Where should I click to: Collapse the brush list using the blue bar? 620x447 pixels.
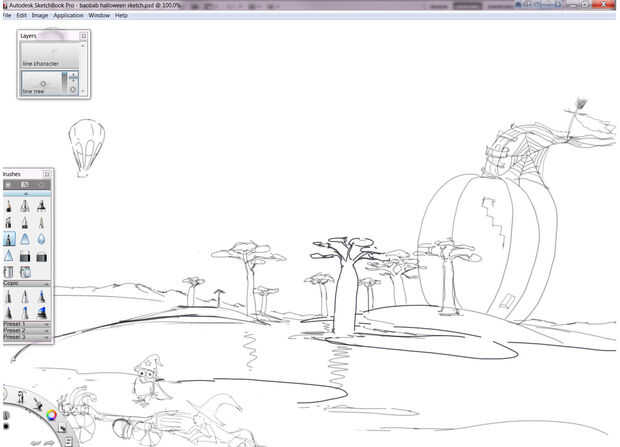[26, 194]
